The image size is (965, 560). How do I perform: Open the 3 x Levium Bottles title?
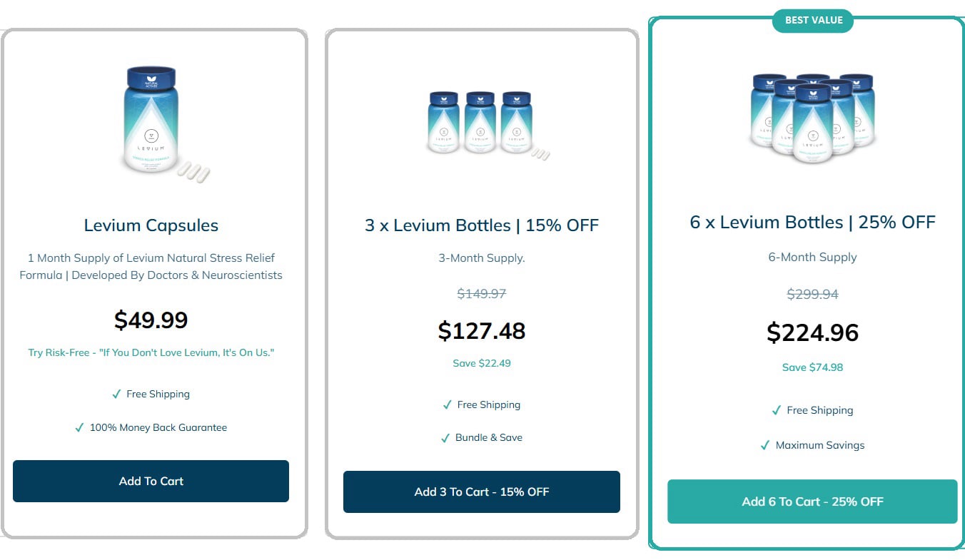click(482, 225)
